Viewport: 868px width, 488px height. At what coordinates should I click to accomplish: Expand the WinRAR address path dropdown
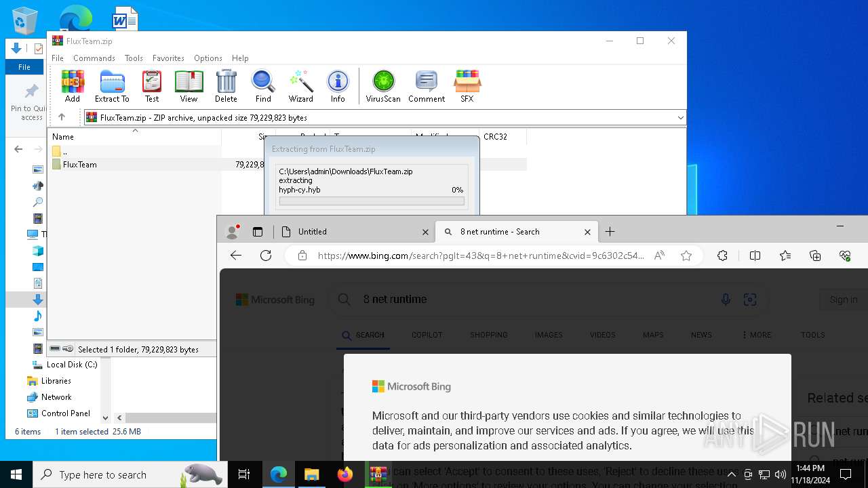(680, 118)
